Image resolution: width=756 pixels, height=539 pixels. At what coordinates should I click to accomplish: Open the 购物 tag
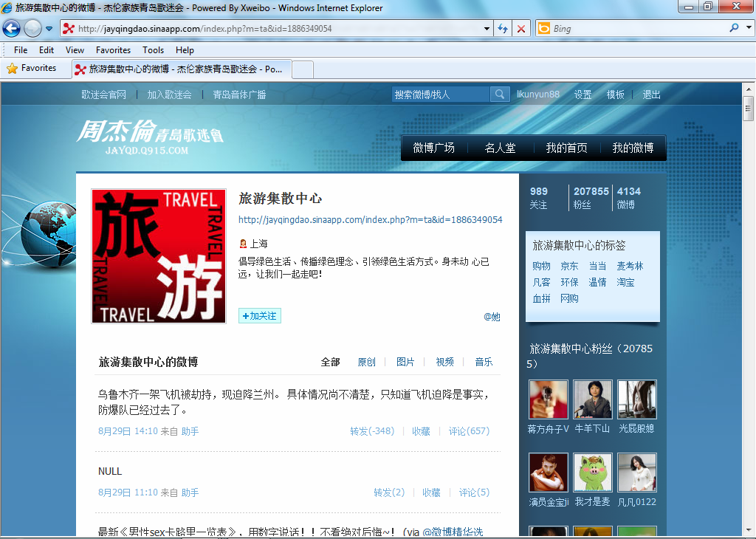(541, 266)
